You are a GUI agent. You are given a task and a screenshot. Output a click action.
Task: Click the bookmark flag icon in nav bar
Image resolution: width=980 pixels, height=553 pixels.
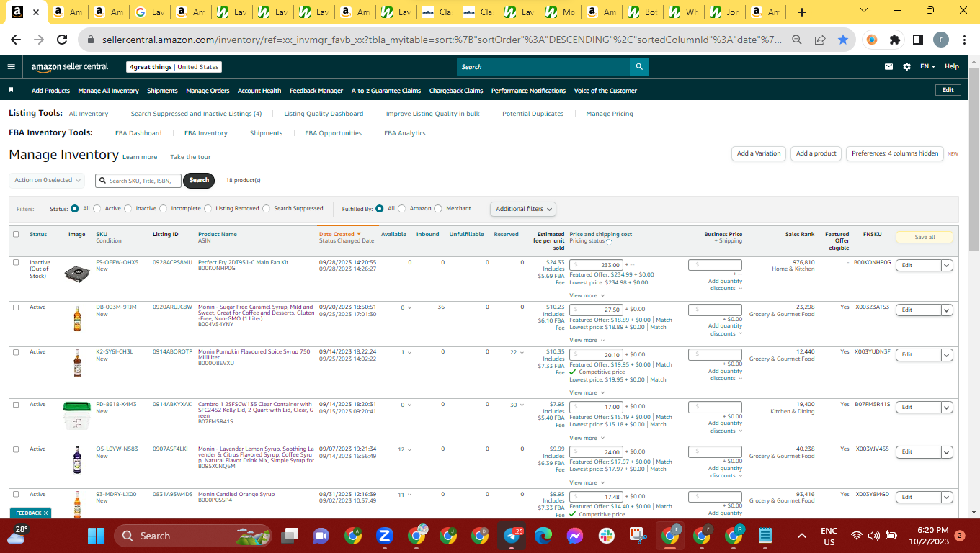(x=11, y=91)
